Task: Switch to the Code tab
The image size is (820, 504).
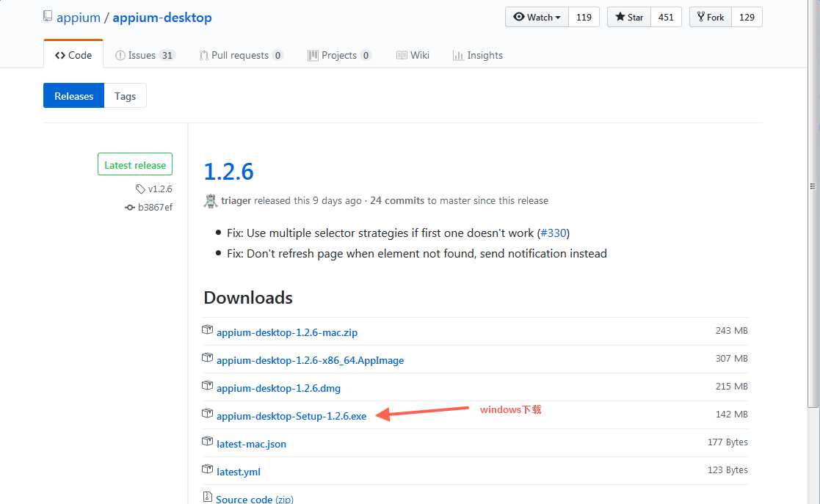Action: click(x=73, y=55)
